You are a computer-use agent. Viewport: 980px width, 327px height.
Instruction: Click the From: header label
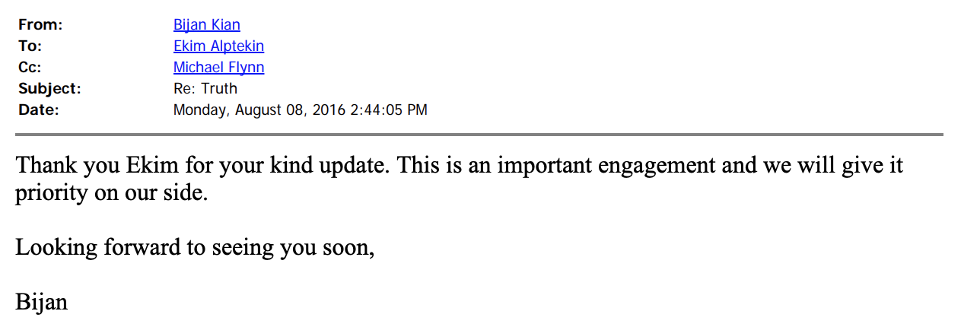coord(40,25)
